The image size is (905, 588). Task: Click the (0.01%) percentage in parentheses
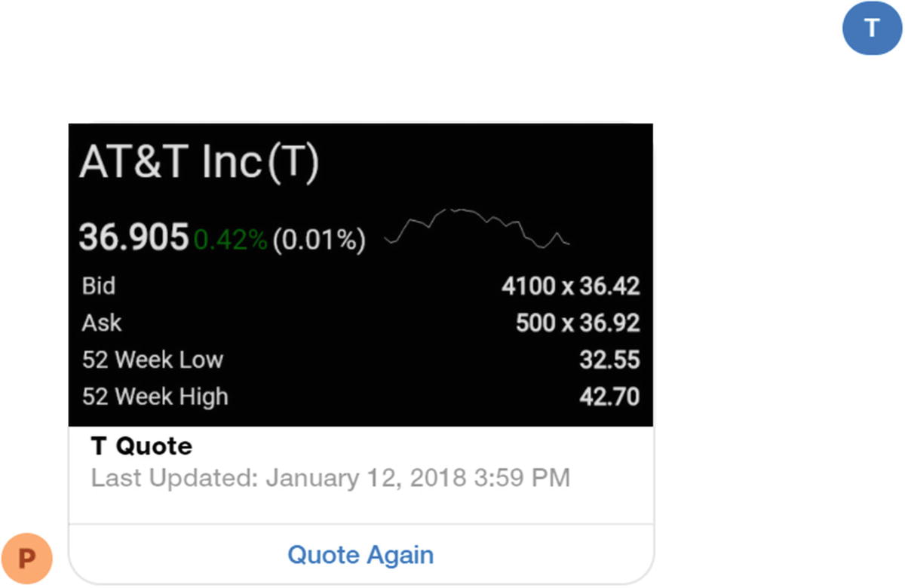[319, 240]
